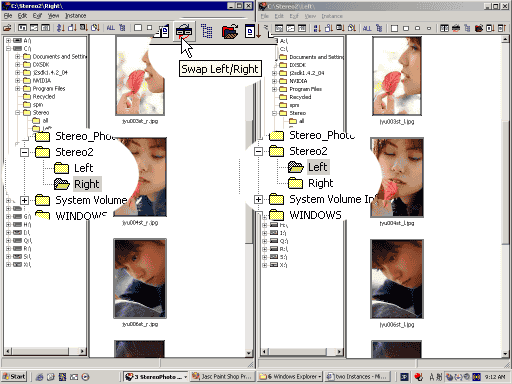512x384 pixels.
Task: Click the jyu006st_r.jpg thumbnail in left window
Action: pos(140,278)
